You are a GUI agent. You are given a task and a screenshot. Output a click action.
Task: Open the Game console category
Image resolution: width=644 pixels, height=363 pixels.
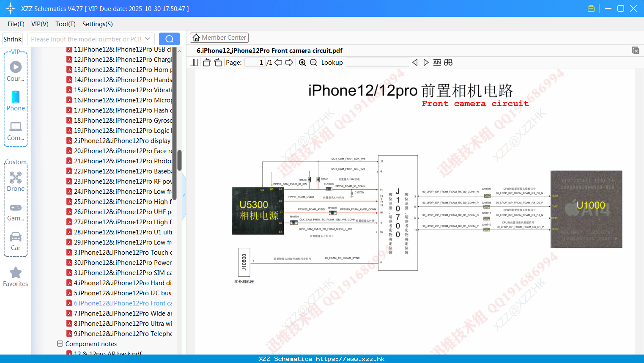(16, 212)
